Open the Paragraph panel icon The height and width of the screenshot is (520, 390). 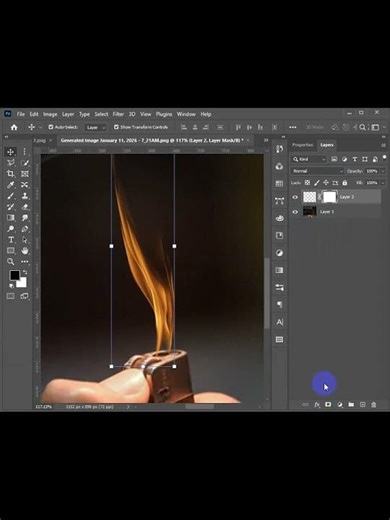pyautogui.click(x=279, y=304)
